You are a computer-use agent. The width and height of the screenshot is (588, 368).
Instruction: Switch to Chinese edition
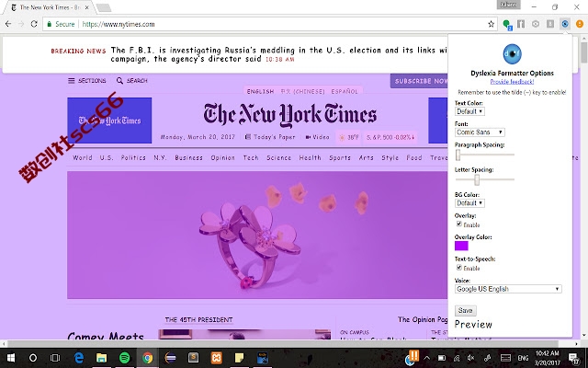click(x=302, y=91)
